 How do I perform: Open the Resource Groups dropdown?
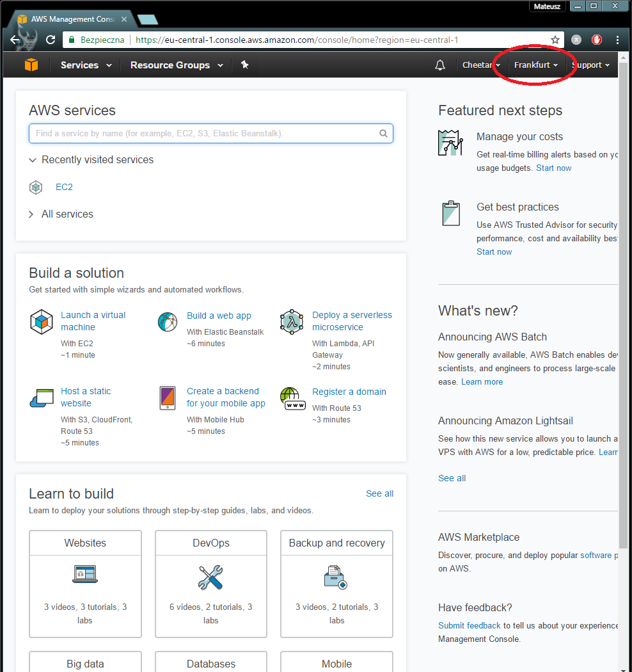click(177, 65)
